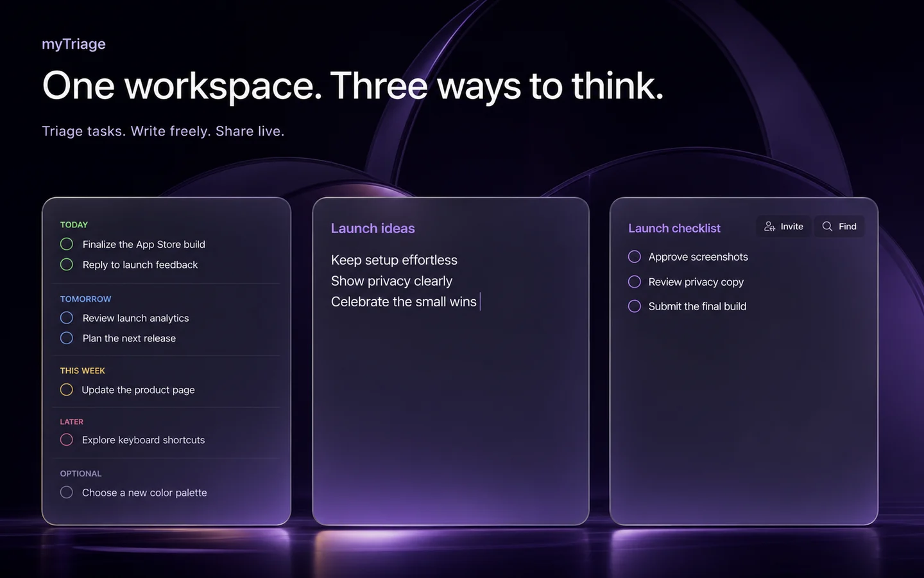
Task: Select the TODAY section header
Action: tap(74, 225)
